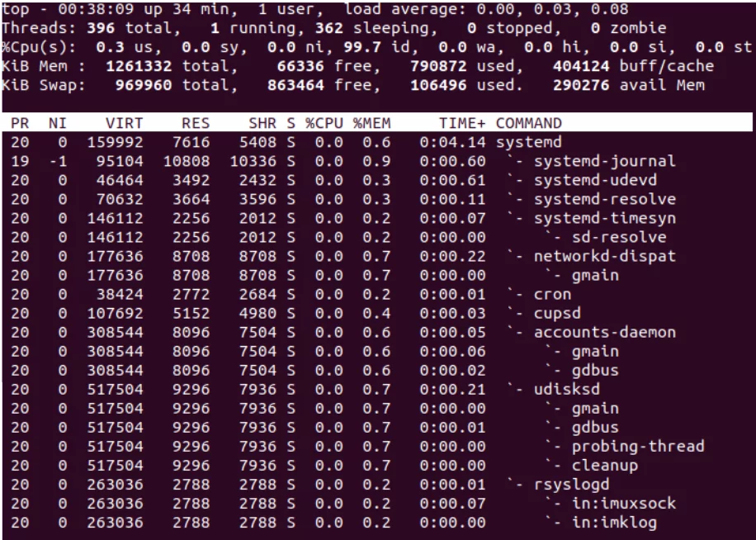This screenshot has height=540, width=756.
Task: Click the %CPU column header
Action: [324, 123]
